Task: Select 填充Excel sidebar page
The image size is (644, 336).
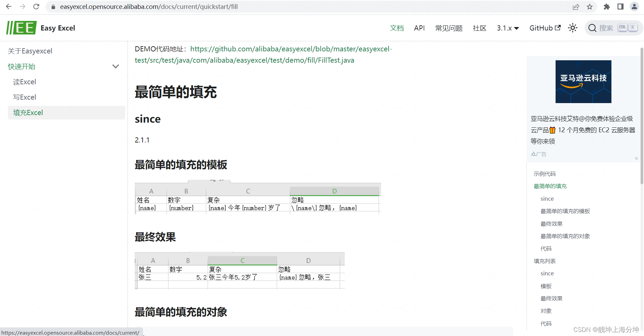Action: [x=66, y=113]
